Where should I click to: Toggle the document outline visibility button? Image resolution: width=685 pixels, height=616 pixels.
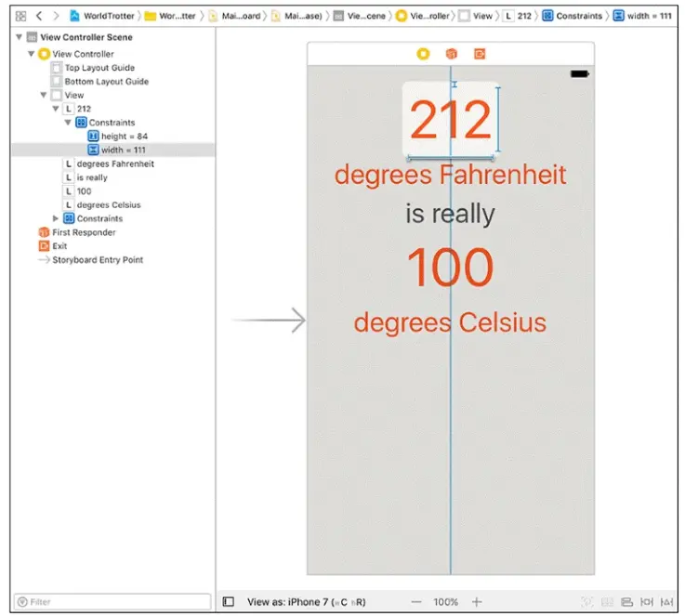point(229,601)
